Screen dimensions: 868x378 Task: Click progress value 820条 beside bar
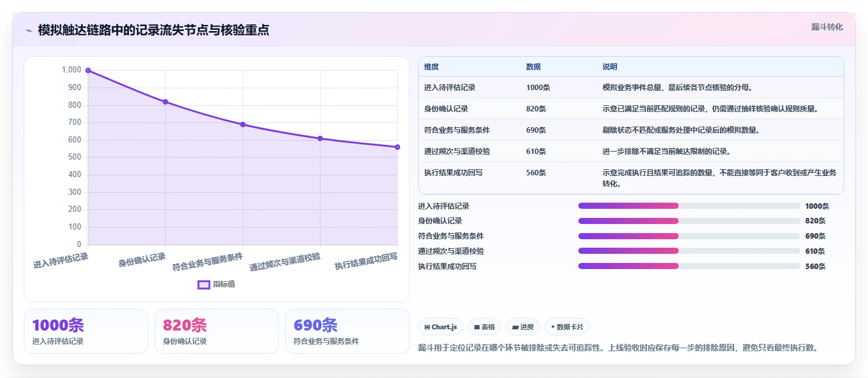click(x=816, y=221)
